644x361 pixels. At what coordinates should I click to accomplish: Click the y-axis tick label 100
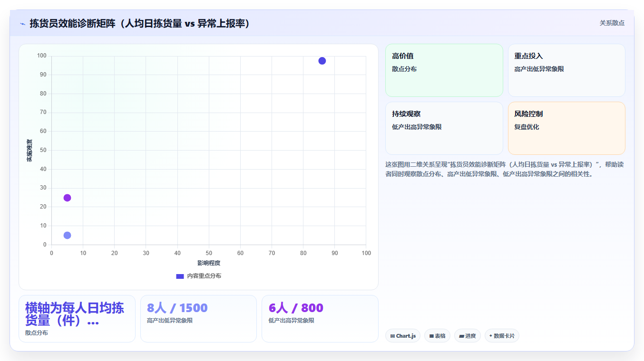point(42,56)
